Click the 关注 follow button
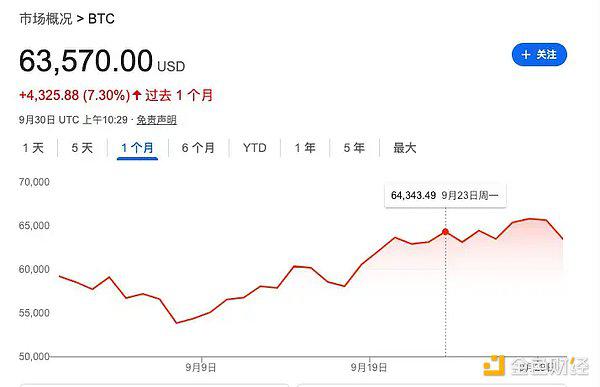The height and width of the screenshot is (387, 600). (x=539, y=55)
